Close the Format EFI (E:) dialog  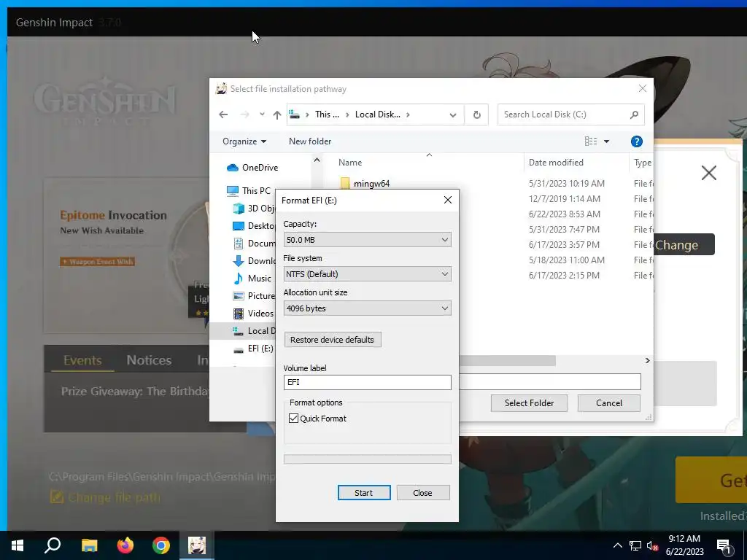coord(448,200)
